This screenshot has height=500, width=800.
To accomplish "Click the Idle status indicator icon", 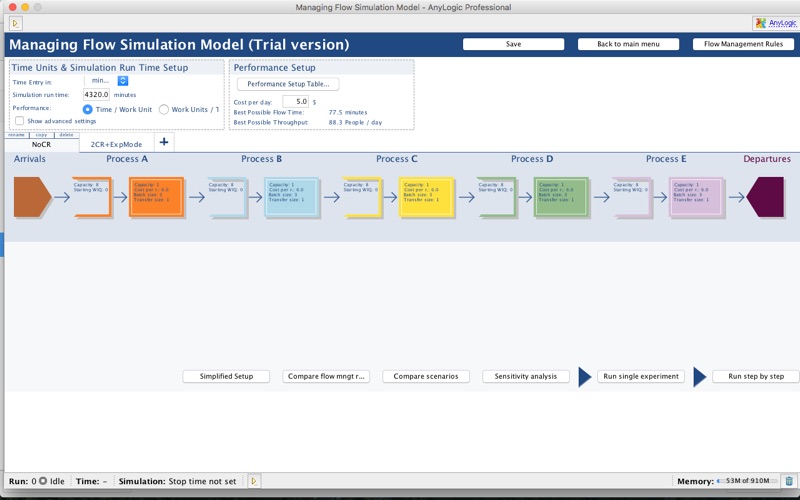I will (x=43, y=481).
